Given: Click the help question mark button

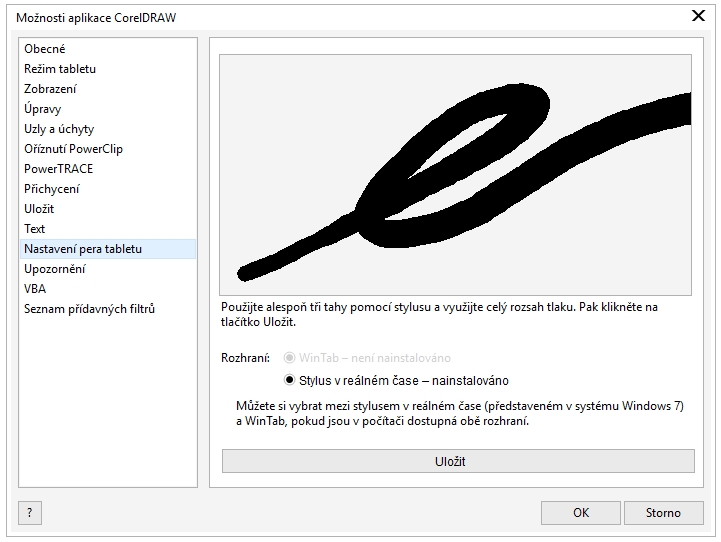Looking at the screenshot, I should pos(30,513).
